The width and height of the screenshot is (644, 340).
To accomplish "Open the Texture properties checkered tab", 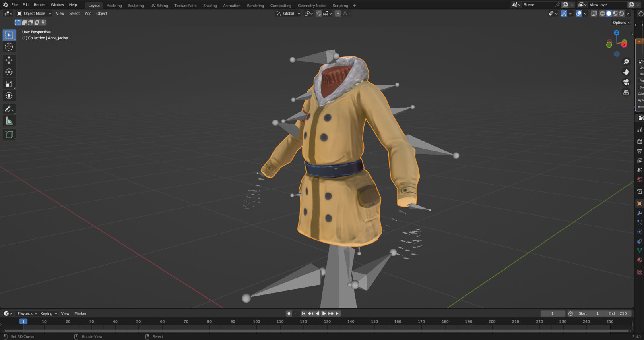I will (x=640, y=272).
